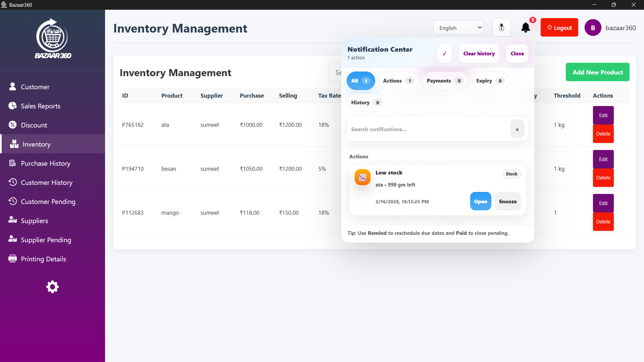Screen dimensions: 644x362
Task: Filter notifications by Payments
Action: [445, 81]
